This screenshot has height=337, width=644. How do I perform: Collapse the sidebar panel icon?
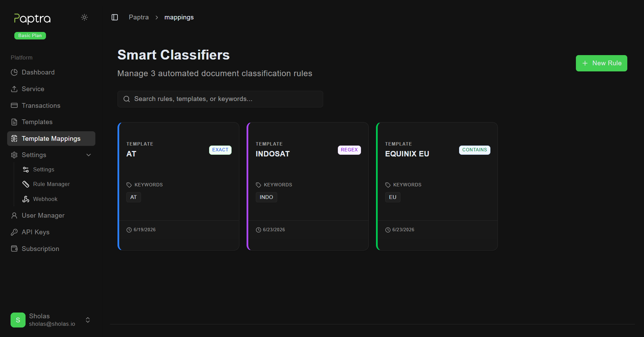pyautogui.click(x=115, y=17)
